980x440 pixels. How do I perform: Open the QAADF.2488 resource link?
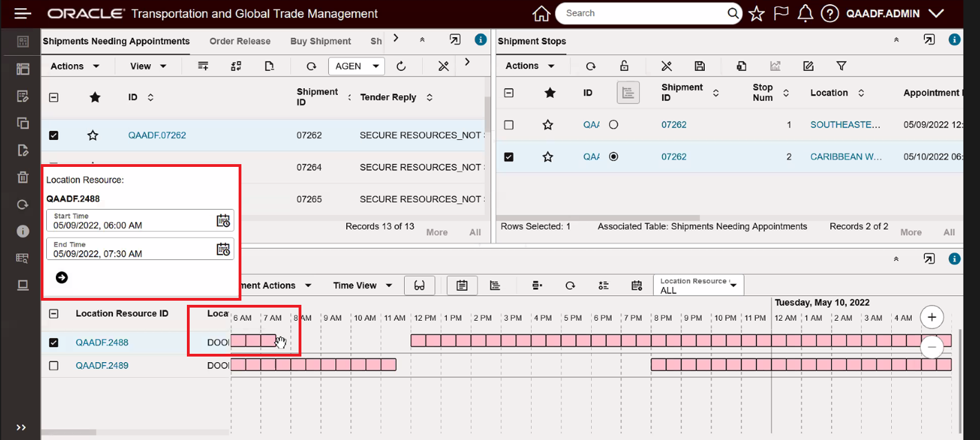[102, 343]
